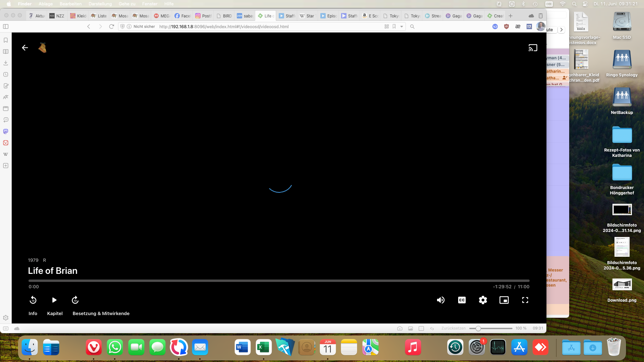
Task: Open the Darstellung menu in menu bar
Action: (x=100, y=4)
